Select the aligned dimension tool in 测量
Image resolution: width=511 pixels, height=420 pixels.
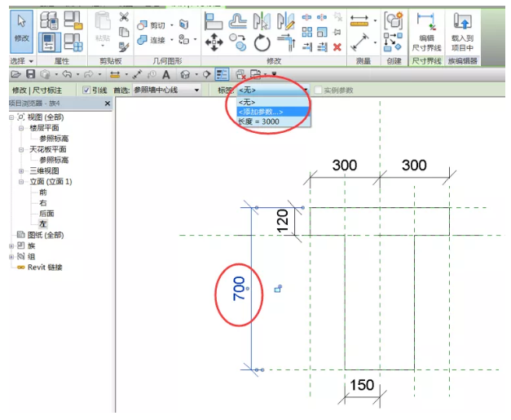(x=359, y=21)
